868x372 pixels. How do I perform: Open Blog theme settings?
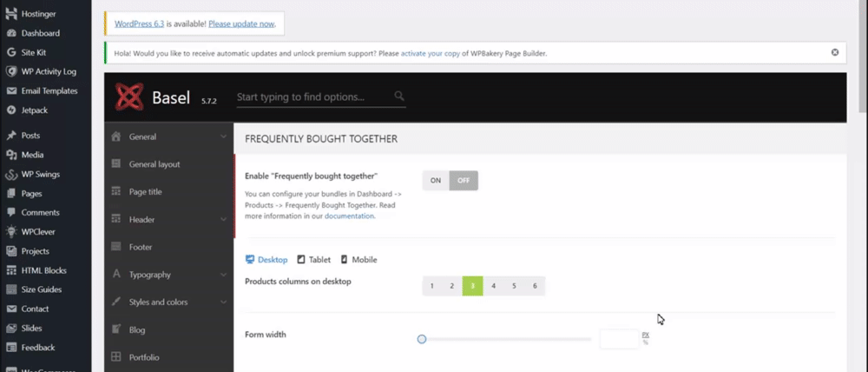[x=169, y=330]
